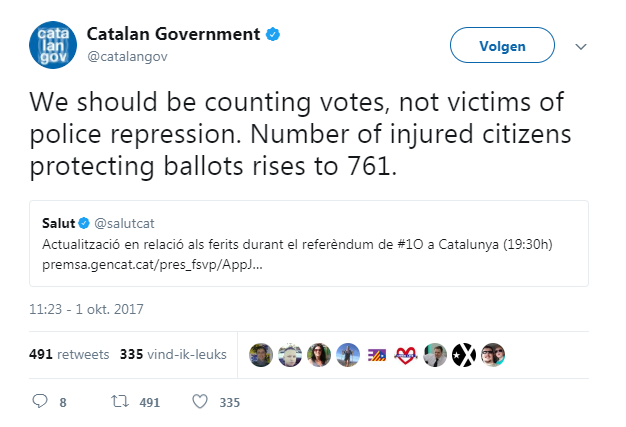
Task: Retweet using the retweet arrows icon
Action: tap(120, 401)
